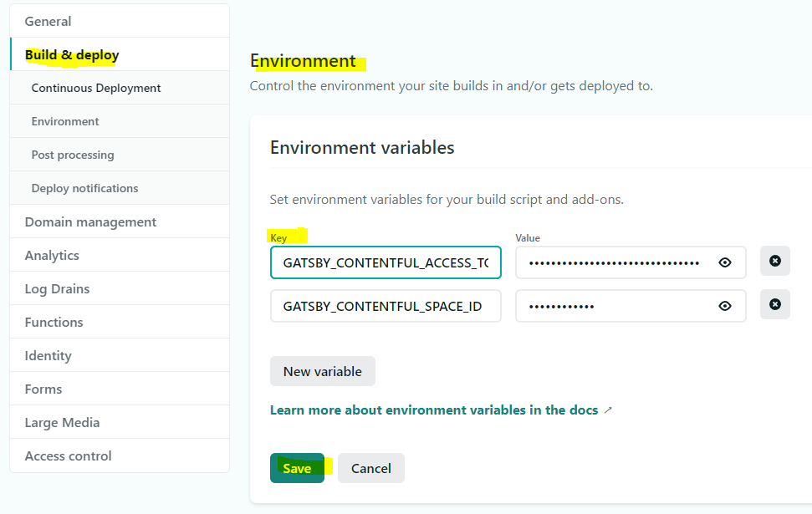The height and width of the screenshot is (514, 812).
Task: Open Identity settings
Action: [x=120, y=355]
